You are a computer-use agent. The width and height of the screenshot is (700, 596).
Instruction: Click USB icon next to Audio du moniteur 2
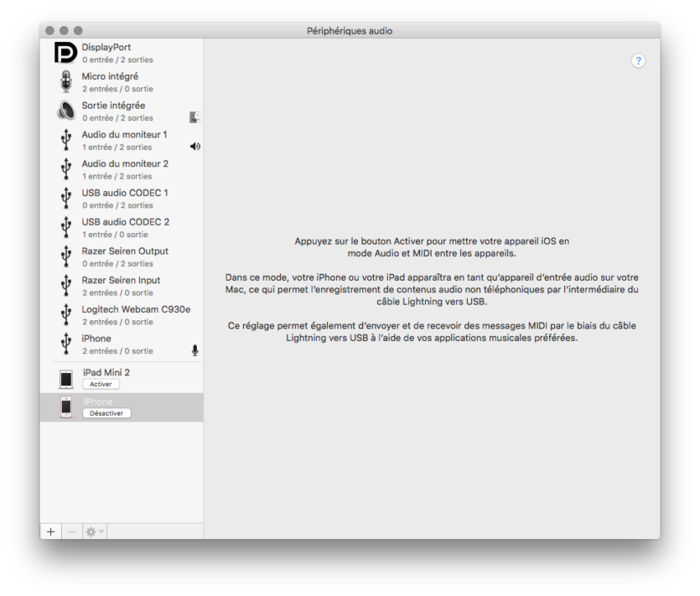(x=66, y=169)
